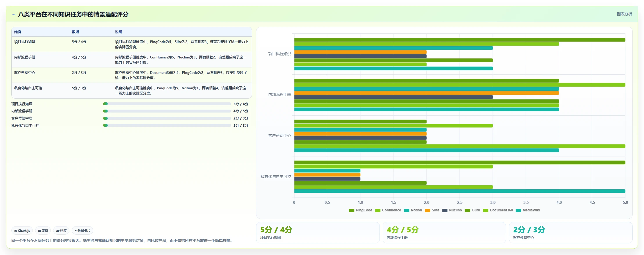Click the light-green Document360 bar for 客户帮助中心
The image size is (644, 255).
[460, 146]
